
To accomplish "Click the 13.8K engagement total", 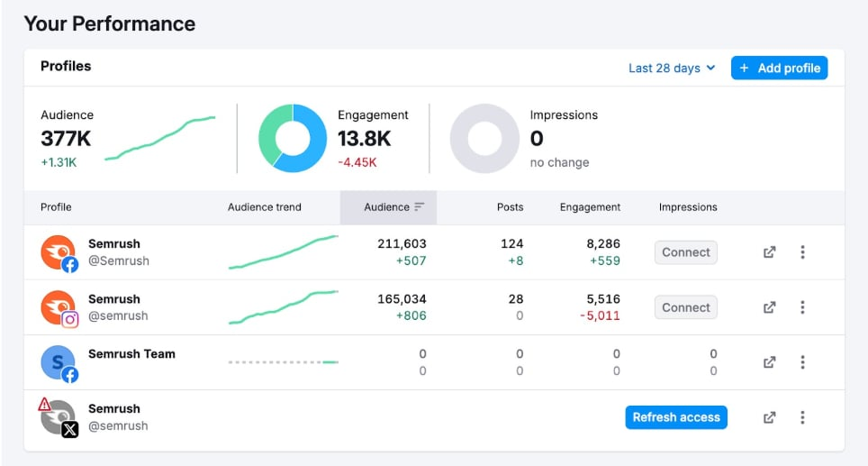I will (x=365, y=139).
